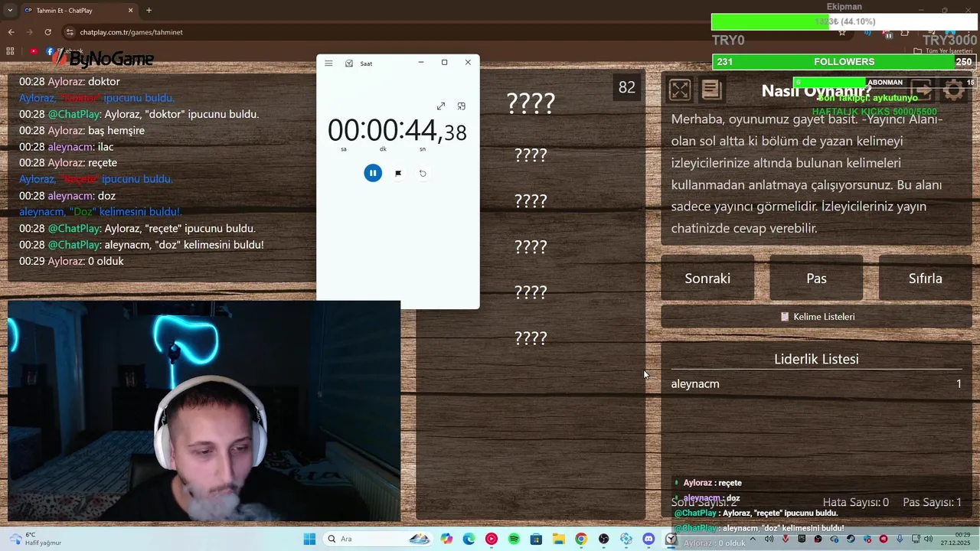This screenshot has height=551, width=980.
Task: Bookmark this page with the star icon
Action: pos(842,32)
